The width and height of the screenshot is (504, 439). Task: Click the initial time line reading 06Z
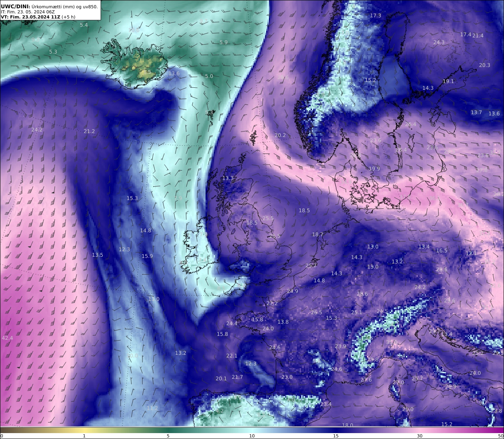28,12
